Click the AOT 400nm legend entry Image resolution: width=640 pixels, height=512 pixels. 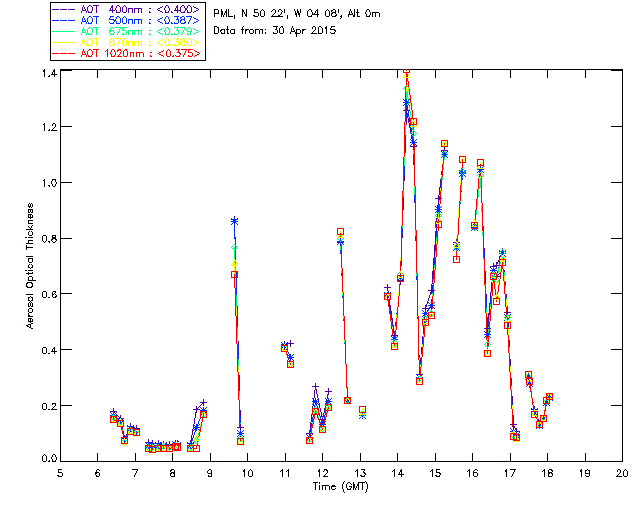[127, 9]
